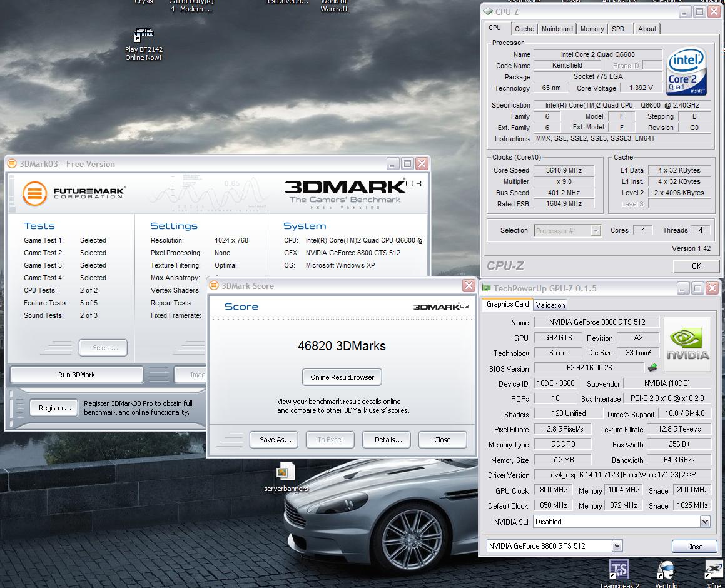
Task: Select the Graphics Card tab in GPU-Z
Action: (x=507, y=304)
